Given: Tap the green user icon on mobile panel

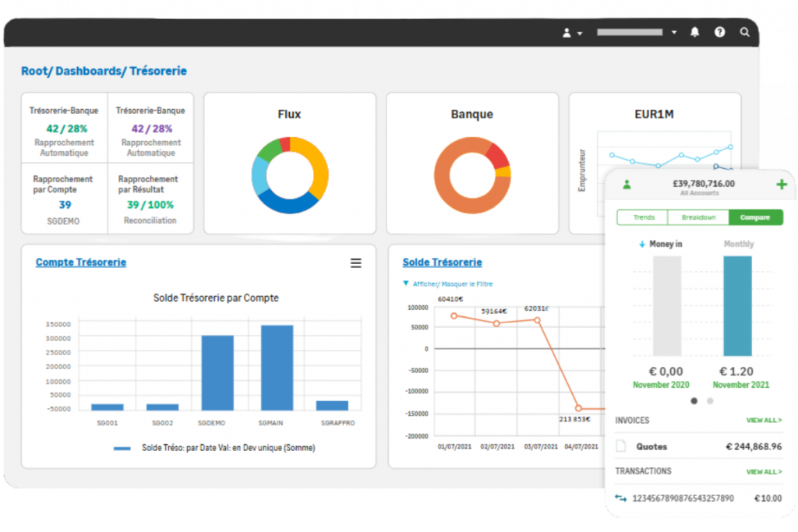Looking at the screenshot, I should click(627, 185).
